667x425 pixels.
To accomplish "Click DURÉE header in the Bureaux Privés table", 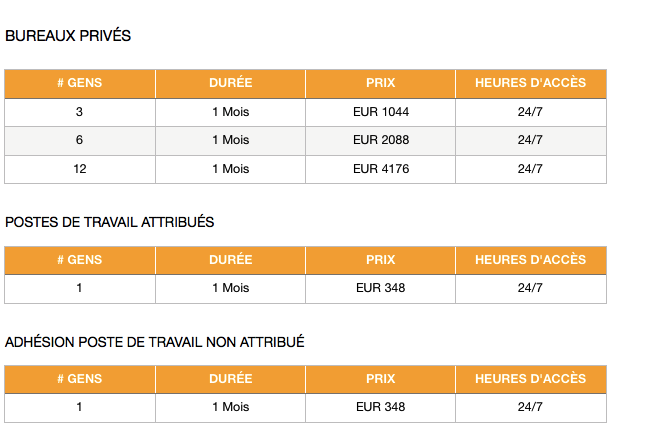I will [231, 83].
